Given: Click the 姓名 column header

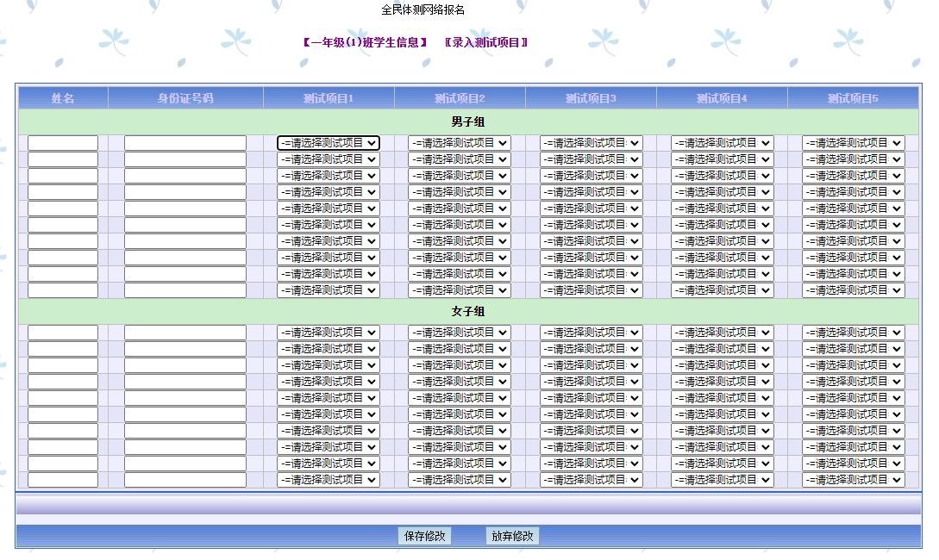Looking at the screenshot, I should tap(63, 98).
